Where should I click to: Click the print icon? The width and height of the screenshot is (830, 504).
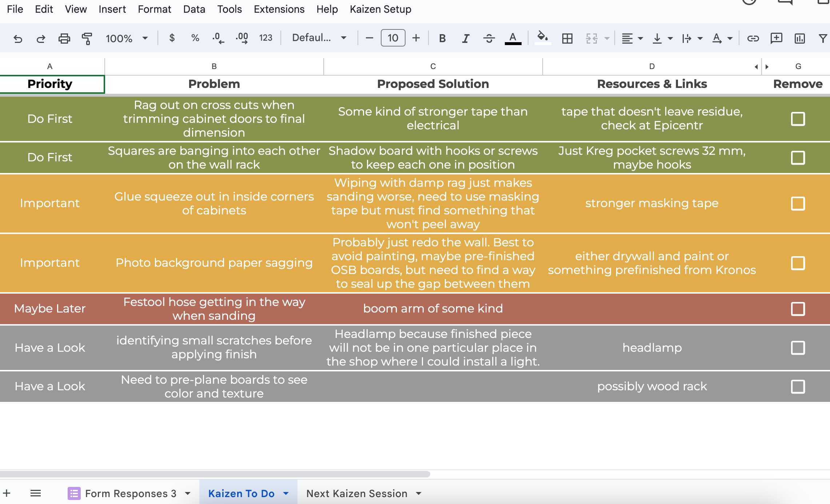coord(64,38)
